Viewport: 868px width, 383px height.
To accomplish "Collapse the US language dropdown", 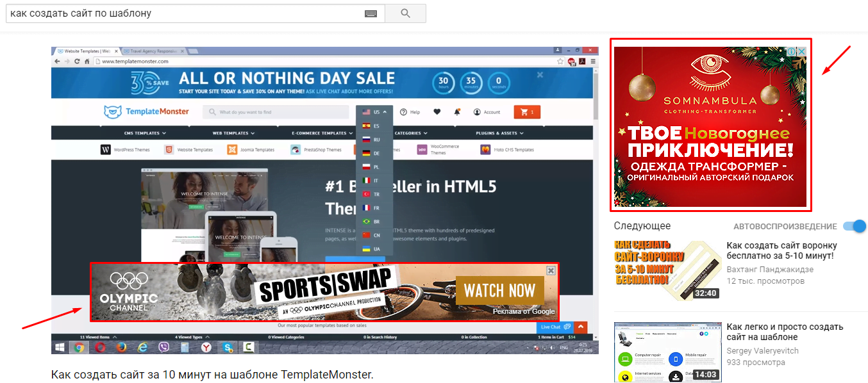I will coord(374,112).
